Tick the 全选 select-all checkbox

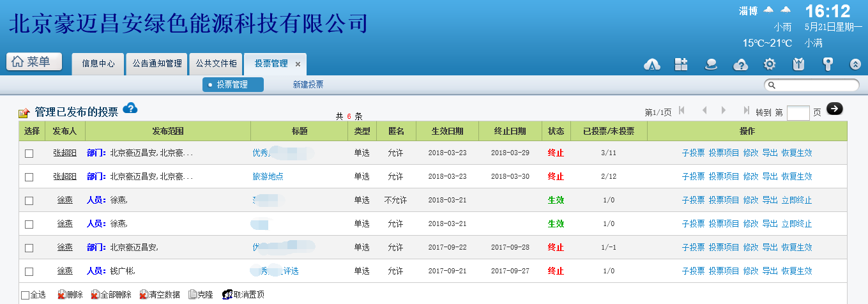coord(25,295)
